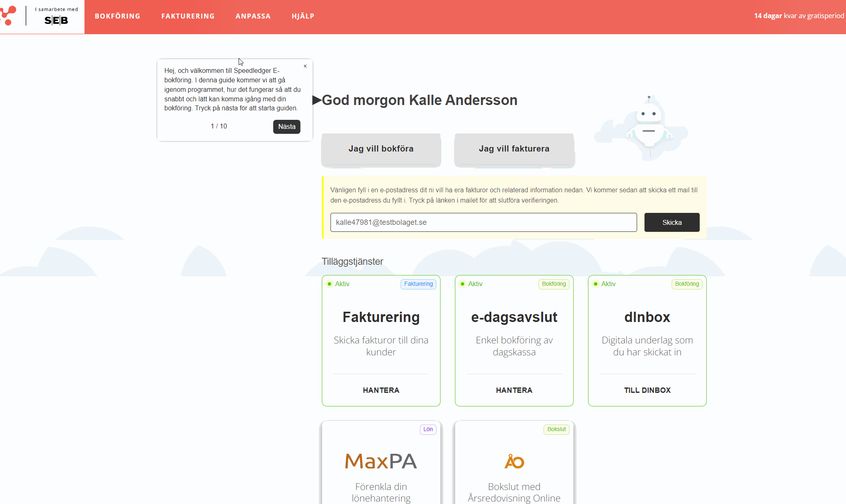Click 'Digitala underlag som du har skickat in' text
The image size is (846, 504).
647,346
